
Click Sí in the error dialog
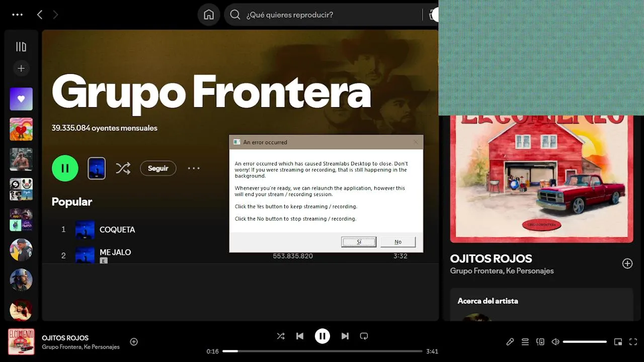coord(359,242)
